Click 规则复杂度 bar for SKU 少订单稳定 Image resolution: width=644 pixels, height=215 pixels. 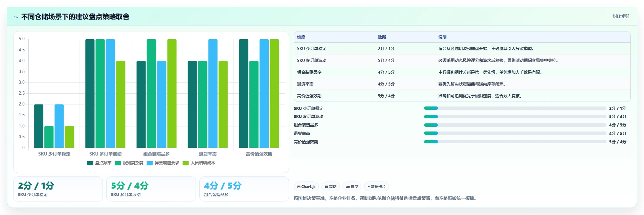point(49,137)
